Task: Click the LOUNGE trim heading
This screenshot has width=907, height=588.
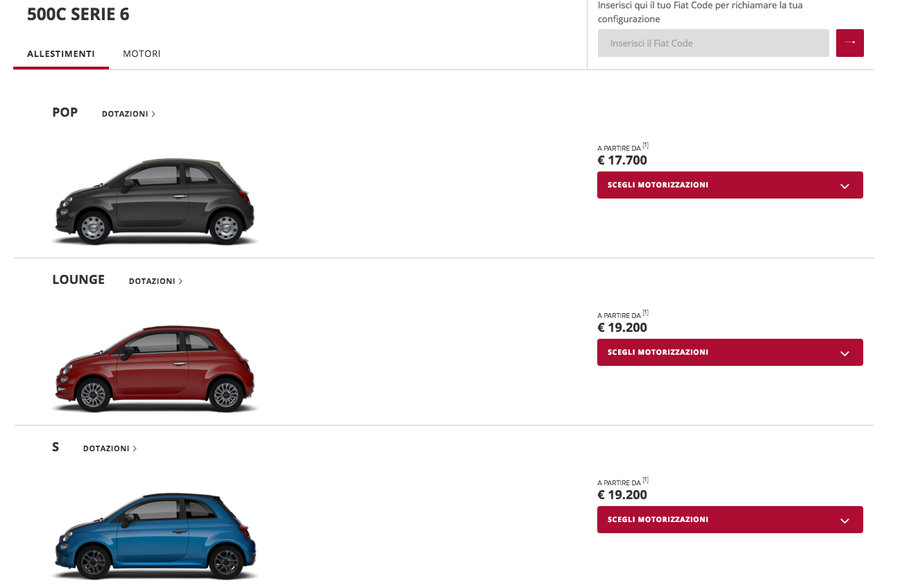Action: coord(78,280)
